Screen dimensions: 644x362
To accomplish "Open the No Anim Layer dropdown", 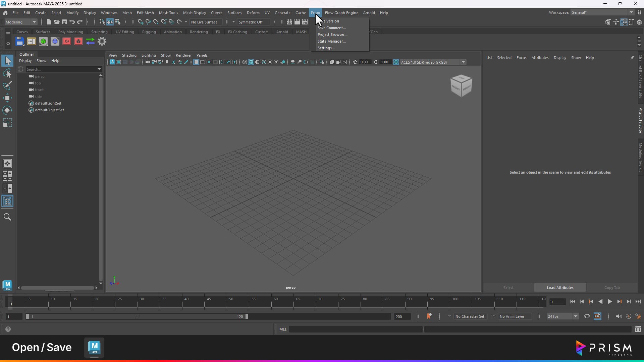I will click(x=515, y=316).
